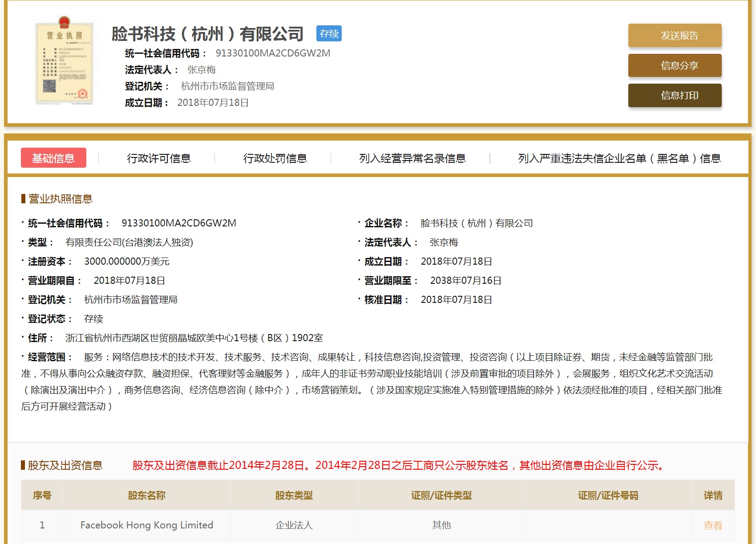The height and width of the screenshot is (544, 756).
Task: Click the 成立日期 value in license info
Action: (456, 262)
